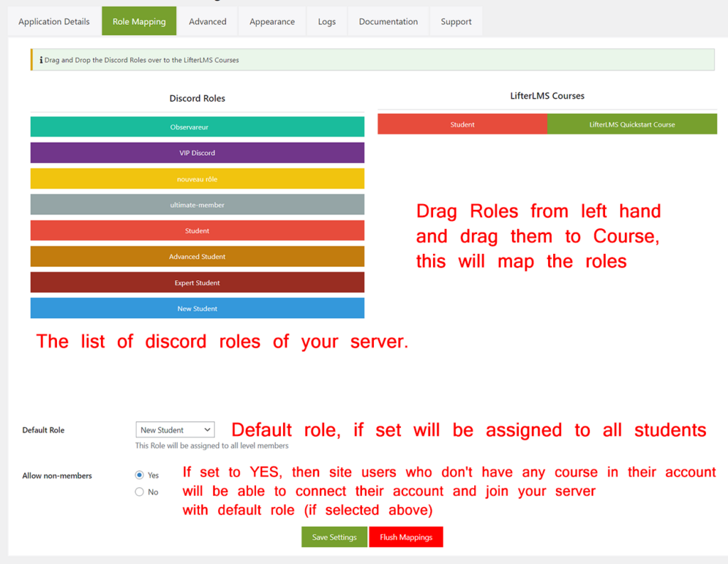Select the Role Mapping tab
Image resolution: width=728 pixels, height=564 pixels.
[139, 21]
